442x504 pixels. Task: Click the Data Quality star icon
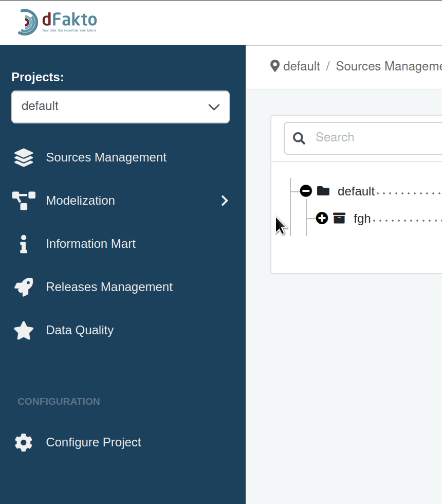pos(24,330)
